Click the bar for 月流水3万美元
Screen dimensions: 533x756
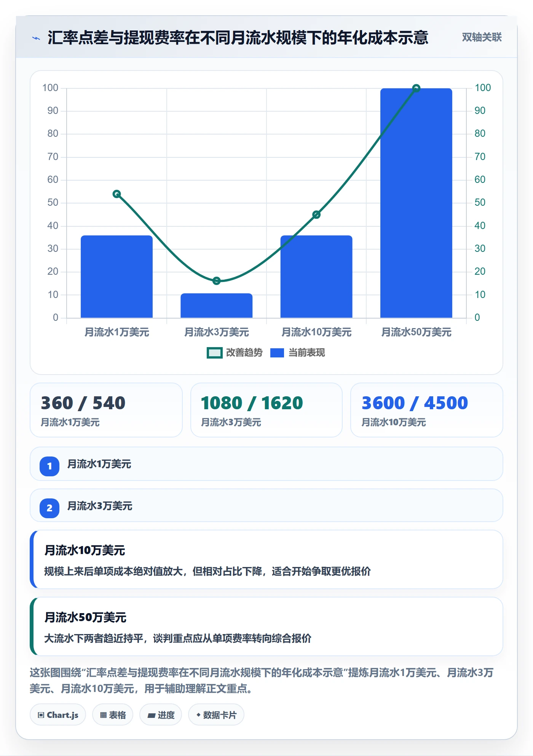216,306
